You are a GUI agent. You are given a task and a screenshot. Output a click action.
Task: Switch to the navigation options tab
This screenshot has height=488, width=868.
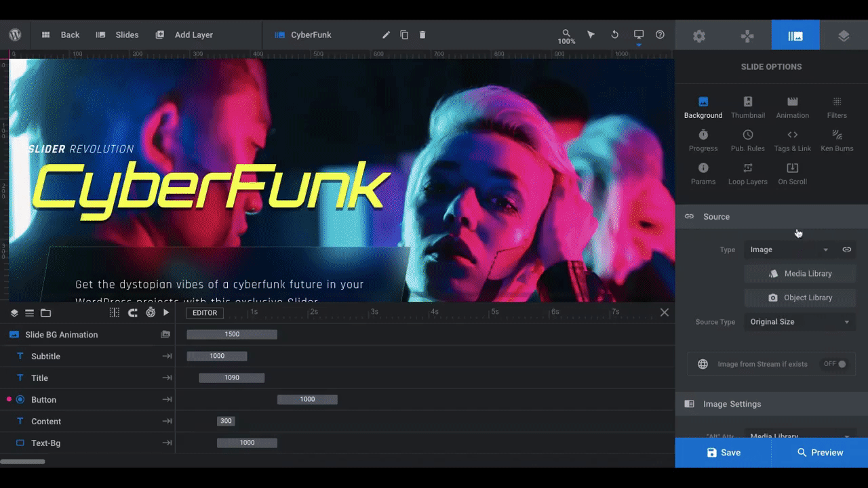click(x=747, y=36)
